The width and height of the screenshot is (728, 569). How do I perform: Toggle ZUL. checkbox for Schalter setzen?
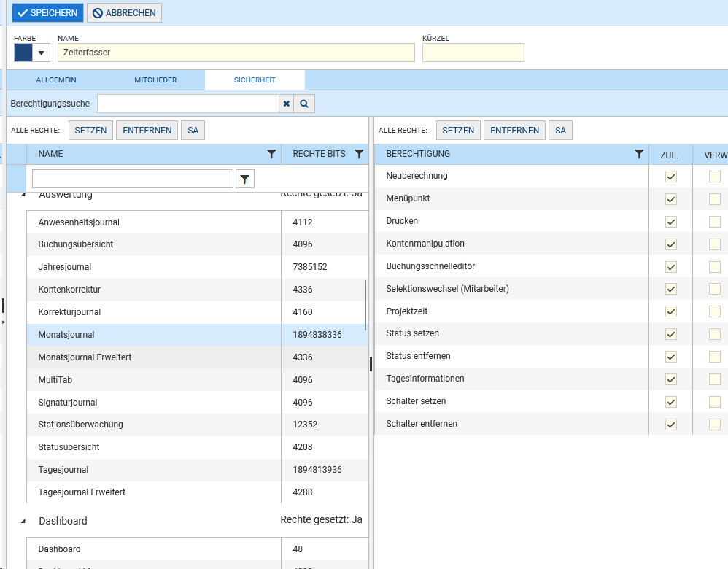671,402
